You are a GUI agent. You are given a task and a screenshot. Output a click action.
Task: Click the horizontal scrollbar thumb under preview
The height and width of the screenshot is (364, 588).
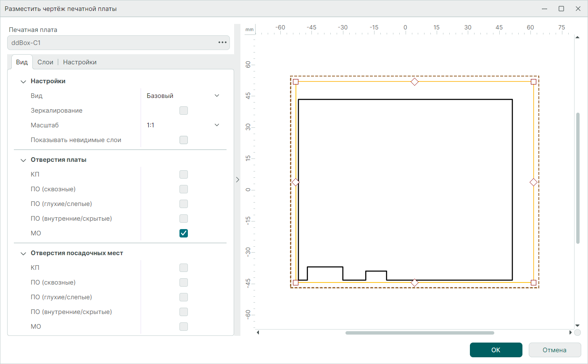(x=419, y=333)
